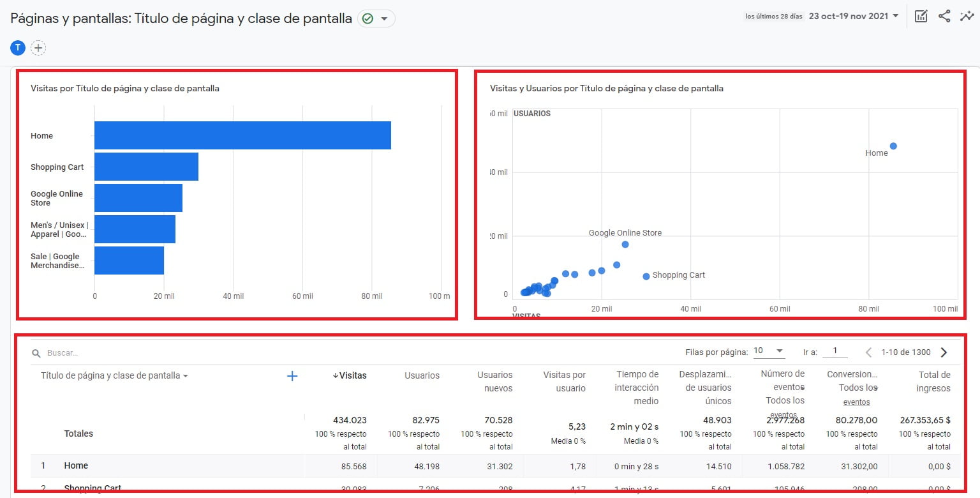Click the Home bar in the chart
This screenshot has height=498, width=980.
pyautogui.click(x=242, y=135)
